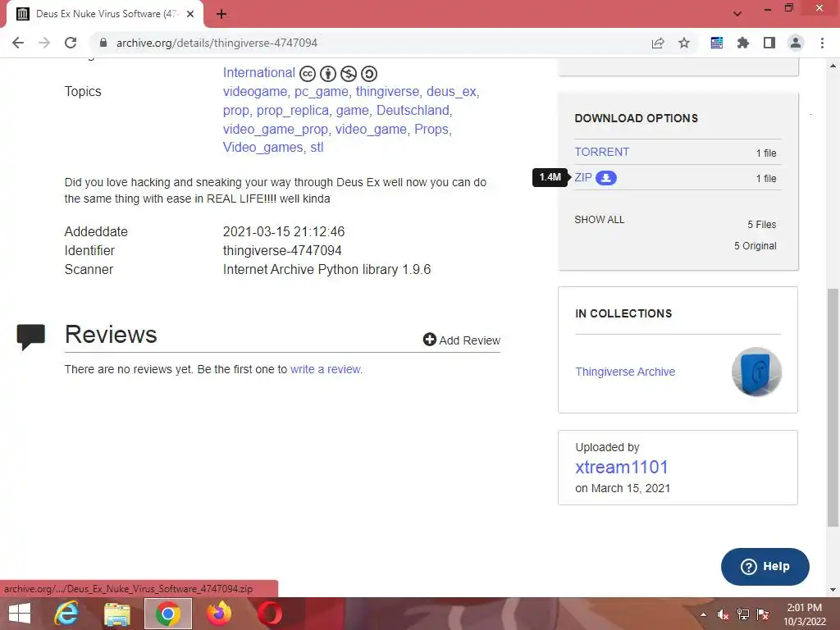Open Chrome three-dot menu
840x630 pixels.
pos(822,43)
